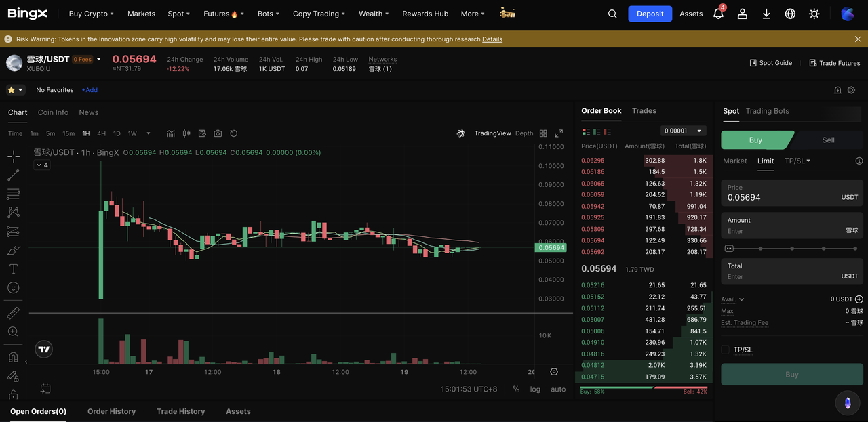This screenshot has height=422, width=868.
Task: Toggle light theme with sun icon
Action: 814,14
